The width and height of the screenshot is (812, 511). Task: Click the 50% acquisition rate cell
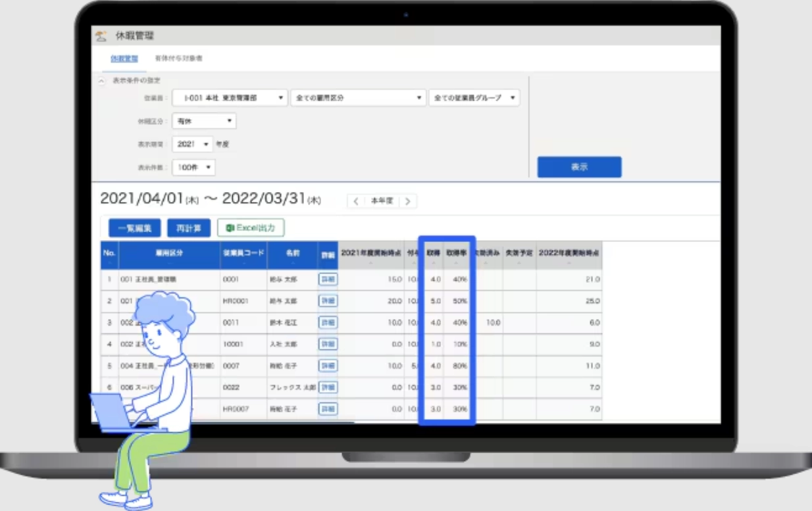[x=460, y=301]
